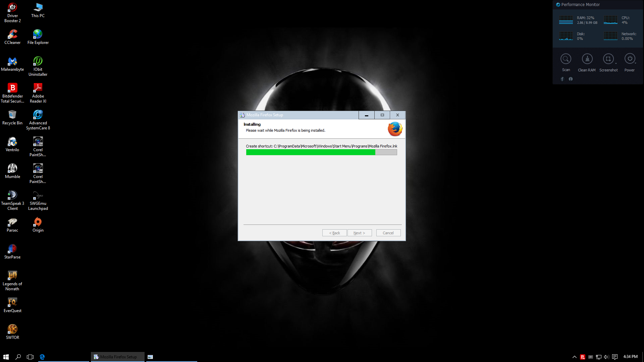
Task: Switch to Mozilla Firefox Setup taskbar item
Action: tap(117, 357)
